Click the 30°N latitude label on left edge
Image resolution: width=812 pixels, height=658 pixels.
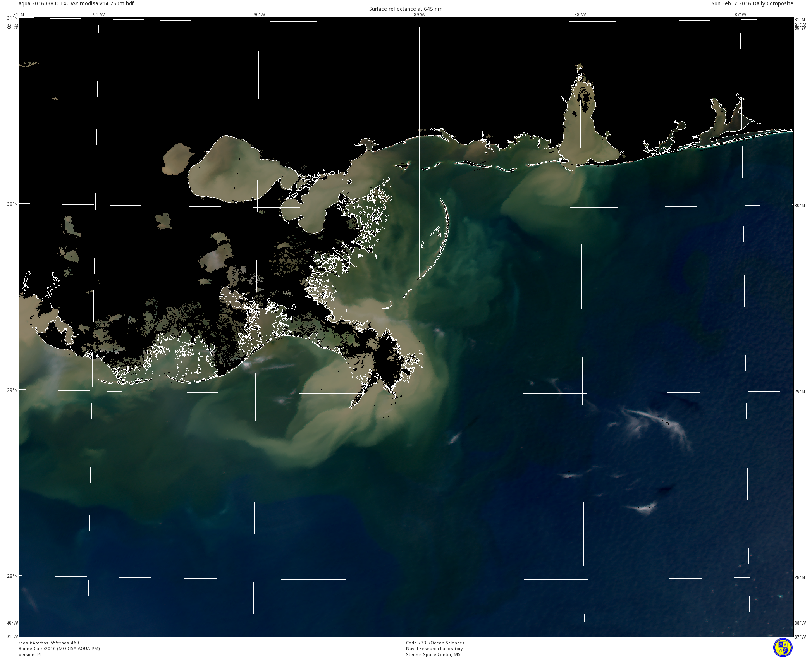point(12,204)
